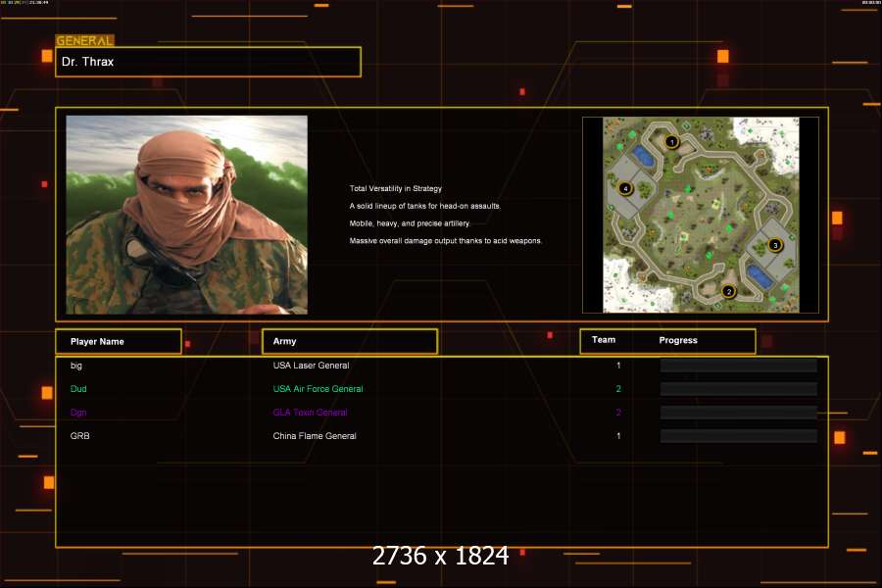Image resolution: width=882 pixels, height=588 pixels.
Task: Click the Team column header
Action: pos(604,340)
